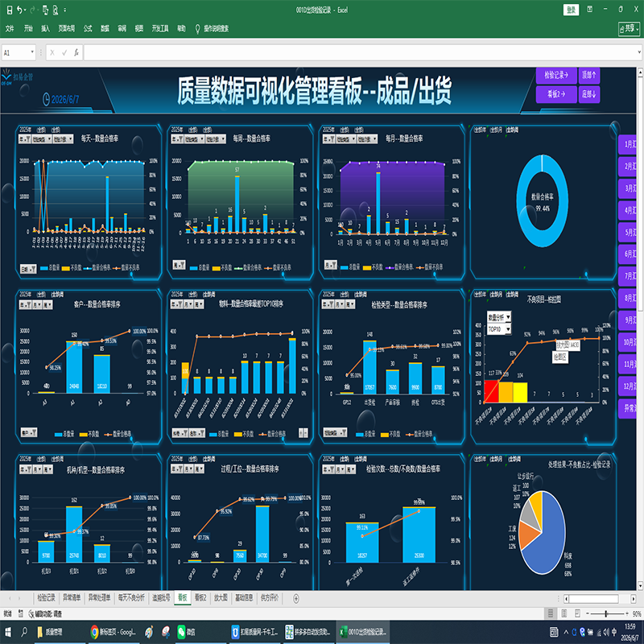Screen dimensions: 644x644
Task: Click the lightbulb 操作说明搜索 icon
Action: point(197,28)
